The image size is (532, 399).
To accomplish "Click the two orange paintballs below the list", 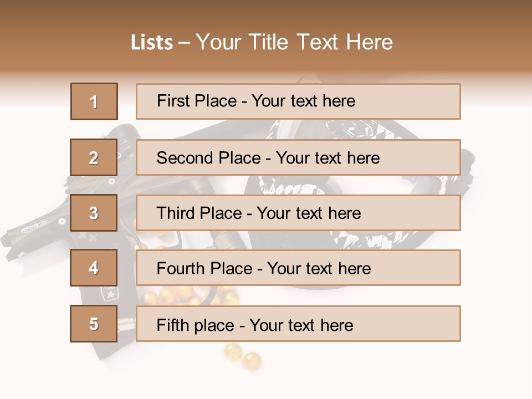I will click(x=243, y=356).
